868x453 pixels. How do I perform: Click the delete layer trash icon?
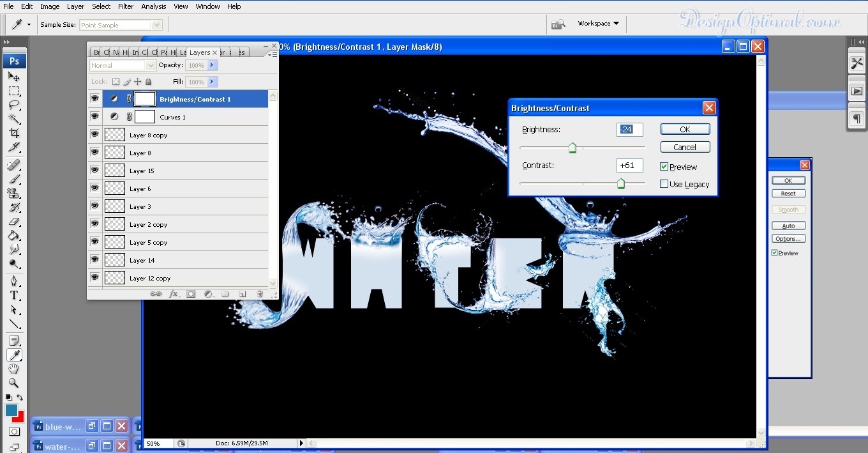[x=260, y=294]
